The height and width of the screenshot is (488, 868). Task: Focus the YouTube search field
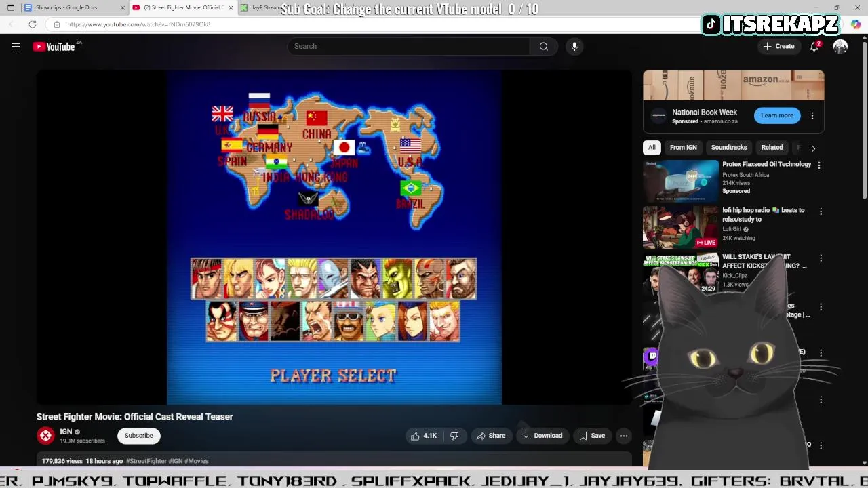coord(409,46)
